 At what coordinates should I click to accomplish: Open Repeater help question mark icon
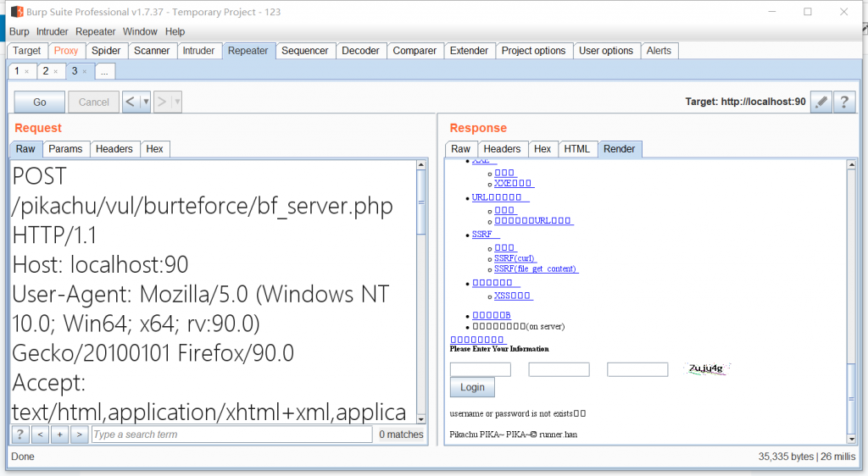[843, 102]
